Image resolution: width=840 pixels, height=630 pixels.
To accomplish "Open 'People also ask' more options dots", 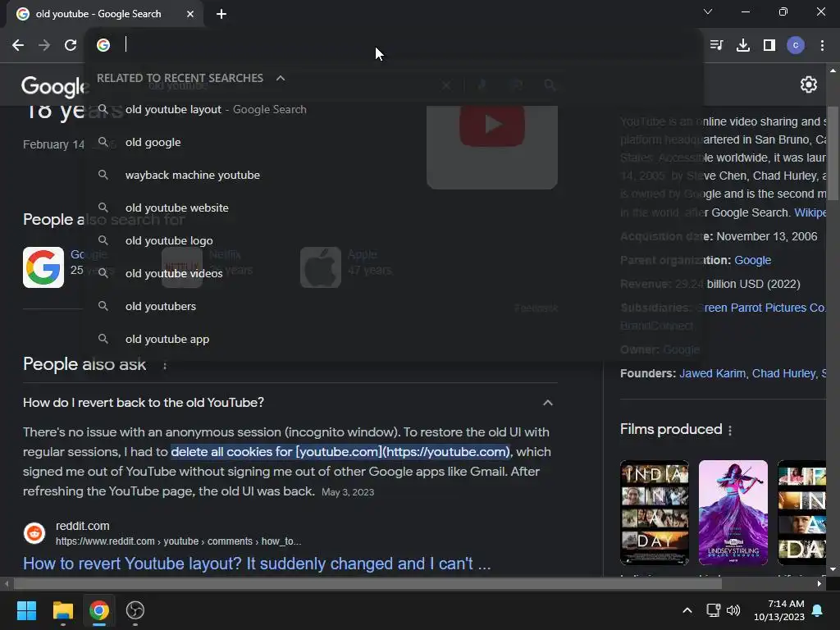I will 164,365.
